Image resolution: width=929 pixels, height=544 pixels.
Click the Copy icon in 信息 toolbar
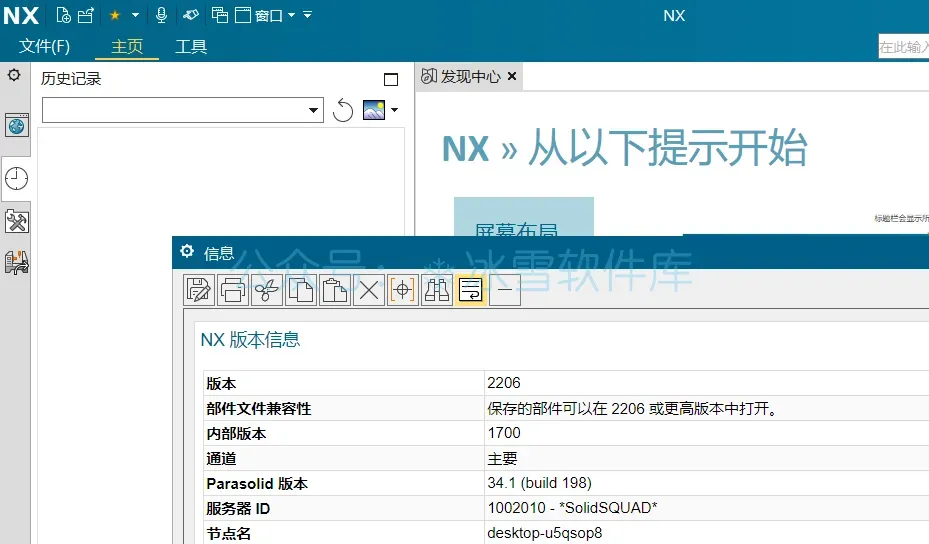pyautogui.click(x=300, y=290)
